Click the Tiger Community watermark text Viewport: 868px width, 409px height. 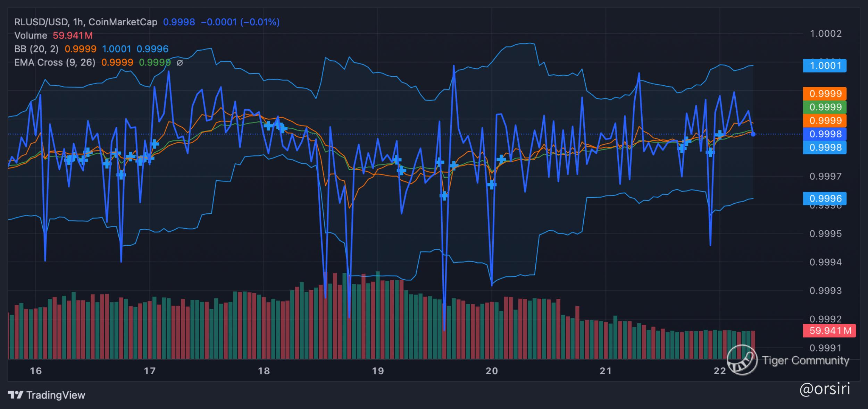point(806,360)
